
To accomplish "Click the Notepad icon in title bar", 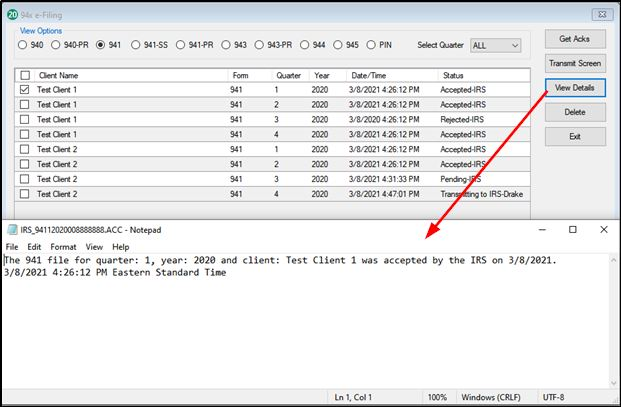I will pos(11,229).
